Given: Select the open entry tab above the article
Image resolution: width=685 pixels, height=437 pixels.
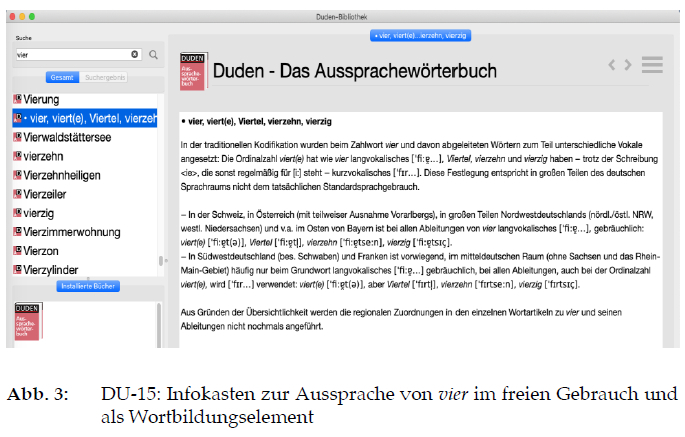Looking at the screenshot, I should pos(420,35).
